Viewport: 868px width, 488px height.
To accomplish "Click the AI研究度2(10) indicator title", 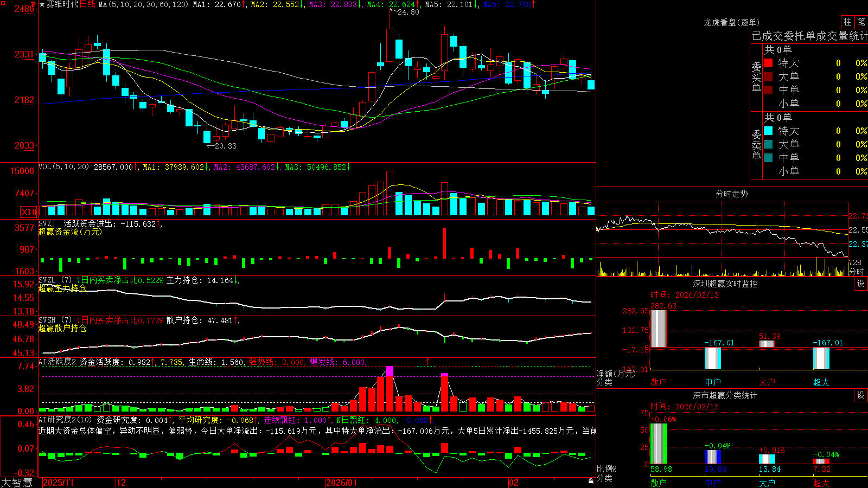I will (66, 420).
